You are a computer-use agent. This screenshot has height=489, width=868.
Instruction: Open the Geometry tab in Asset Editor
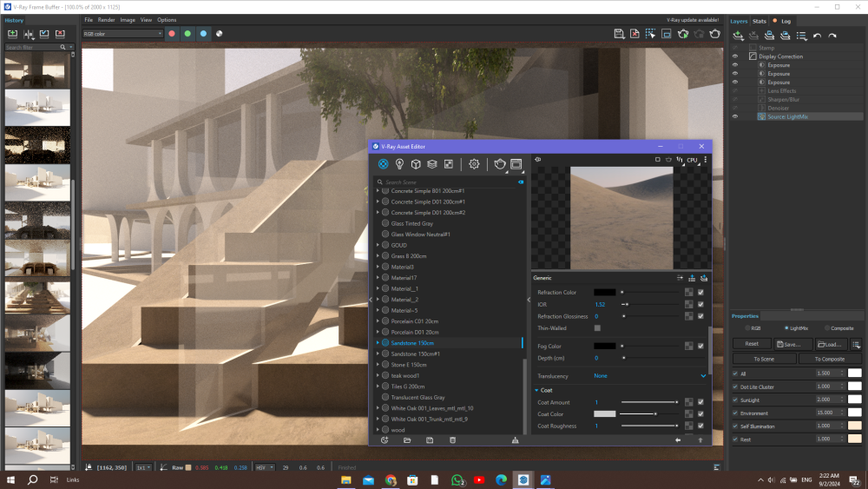[416, 164]
